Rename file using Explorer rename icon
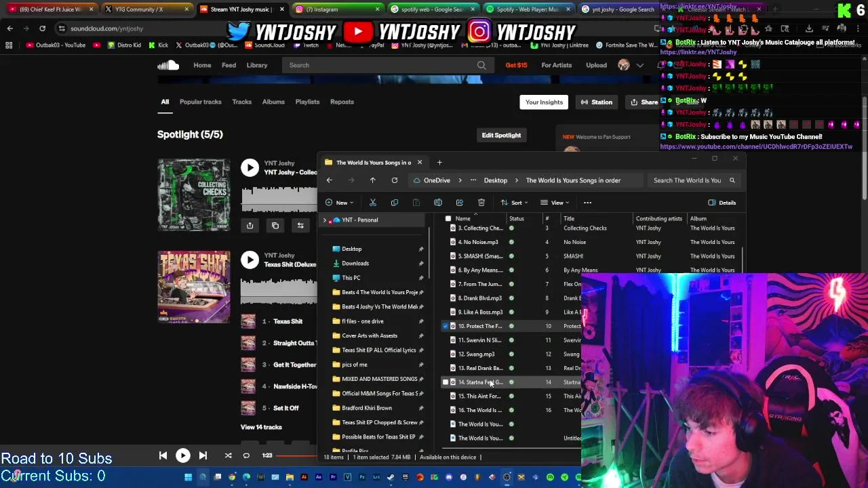The image size is (868, 488). [437, 203]
